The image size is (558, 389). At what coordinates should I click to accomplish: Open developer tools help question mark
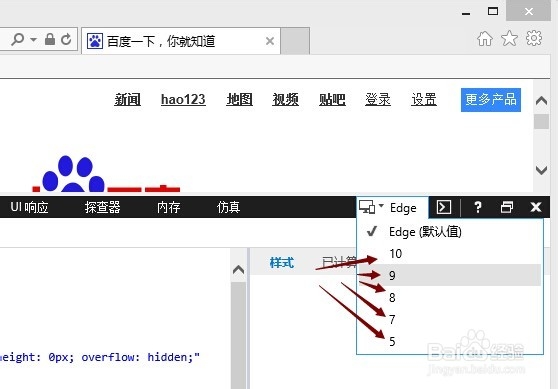(x=478, y=207)
